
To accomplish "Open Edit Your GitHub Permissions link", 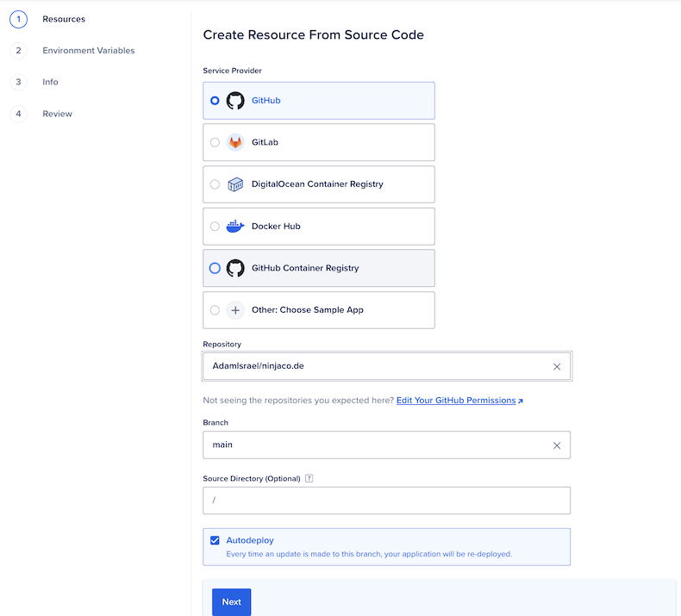I will 456,401.
